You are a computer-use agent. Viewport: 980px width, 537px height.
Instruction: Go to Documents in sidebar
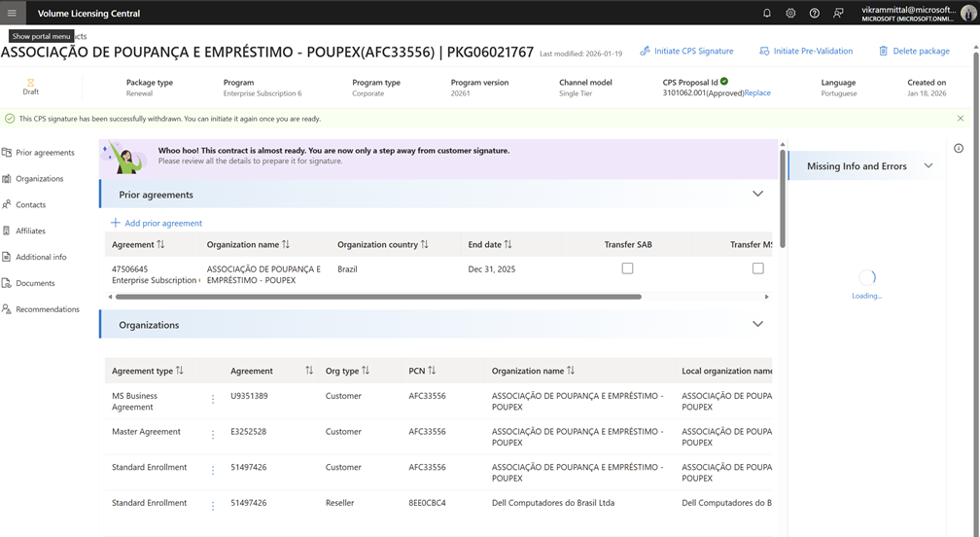point(29,284)
